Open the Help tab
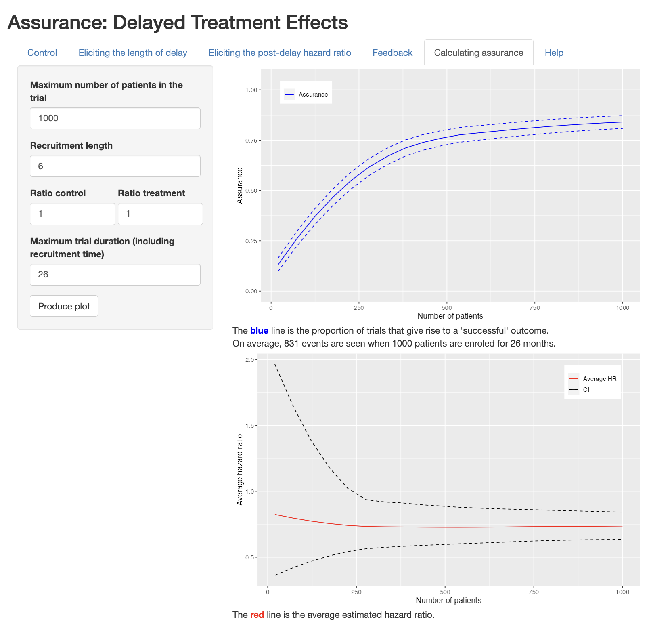 click(x=554, y=53)
